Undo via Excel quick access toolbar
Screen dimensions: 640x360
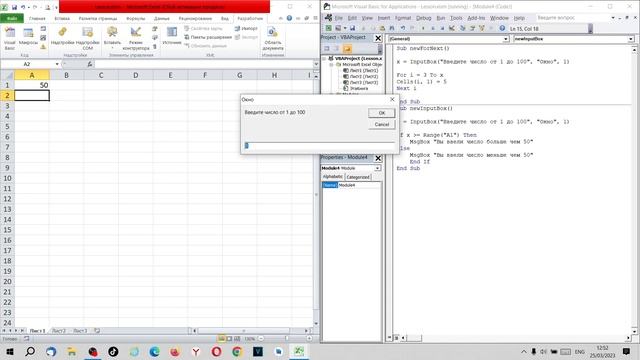pyautogui.click(x=23, y=7)
